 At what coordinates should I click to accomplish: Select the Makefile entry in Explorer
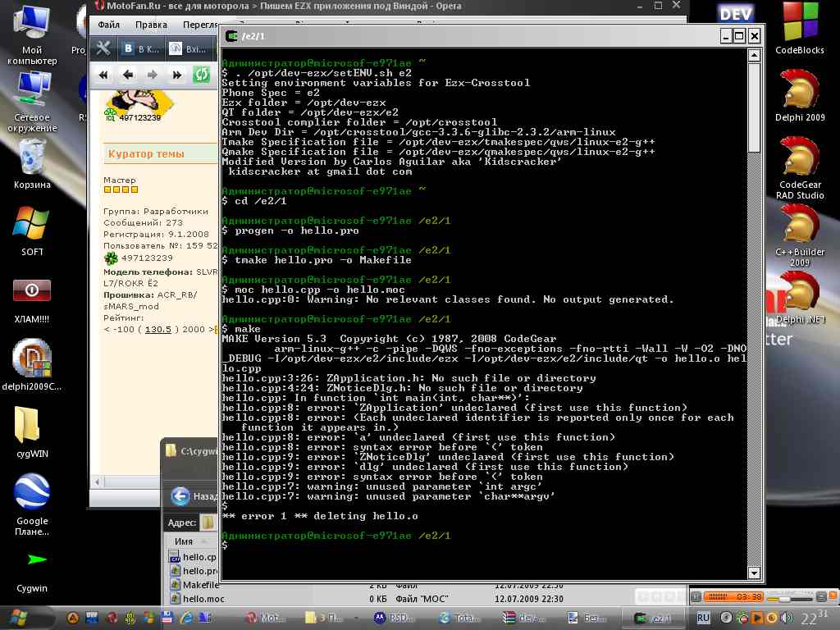pos(195,584)
